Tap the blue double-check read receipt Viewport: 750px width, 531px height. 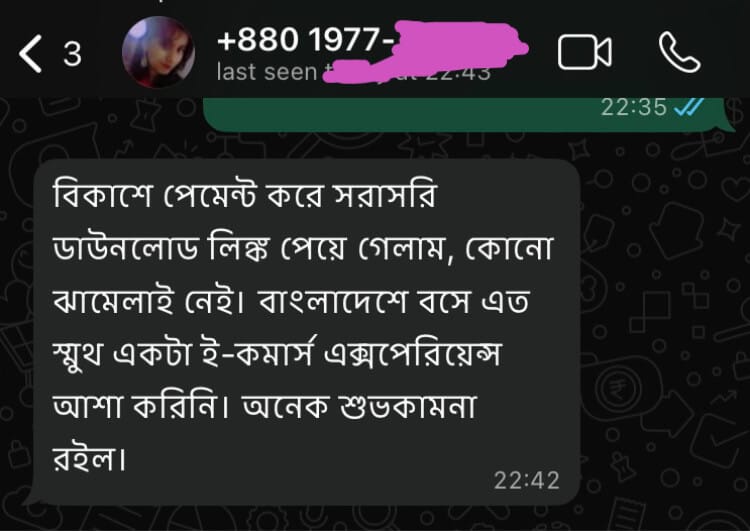689,107
